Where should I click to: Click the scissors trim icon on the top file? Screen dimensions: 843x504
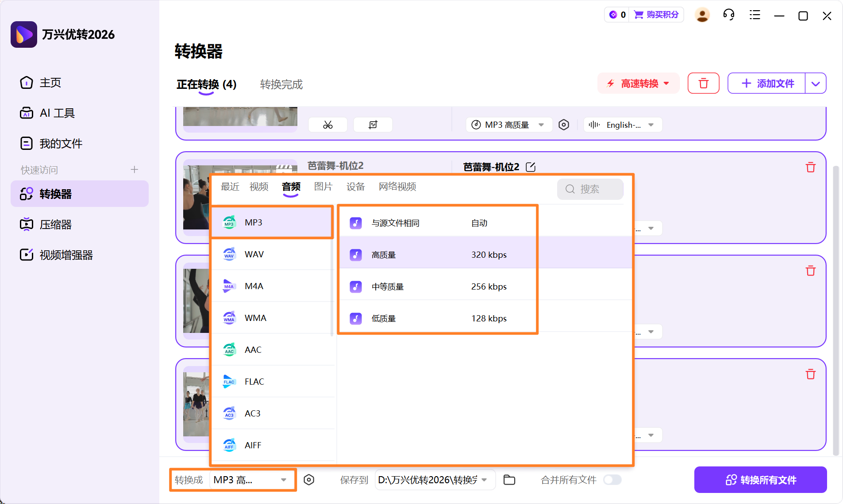(x=327, y=124)
